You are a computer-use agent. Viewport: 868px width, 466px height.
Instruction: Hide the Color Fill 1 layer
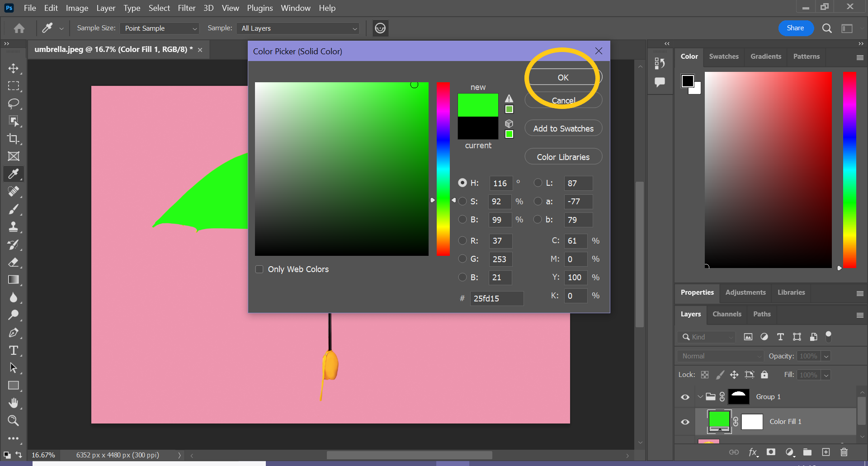[685, 422]
